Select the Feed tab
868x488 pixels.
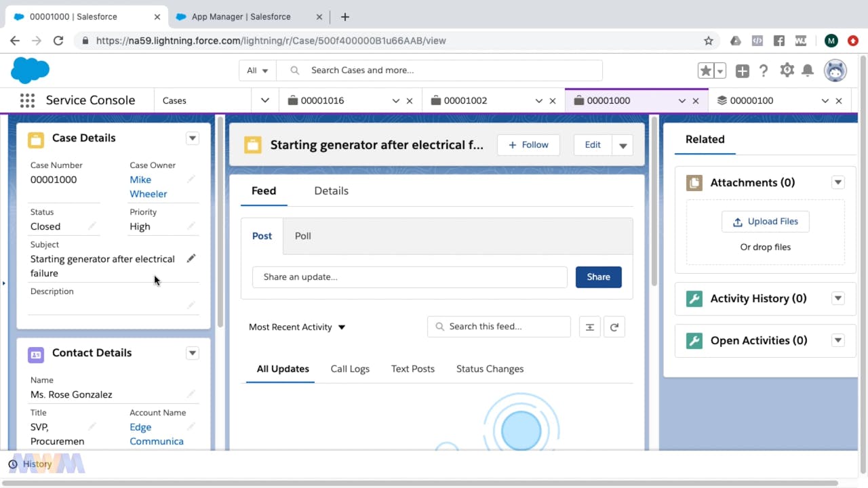[264, 191]
